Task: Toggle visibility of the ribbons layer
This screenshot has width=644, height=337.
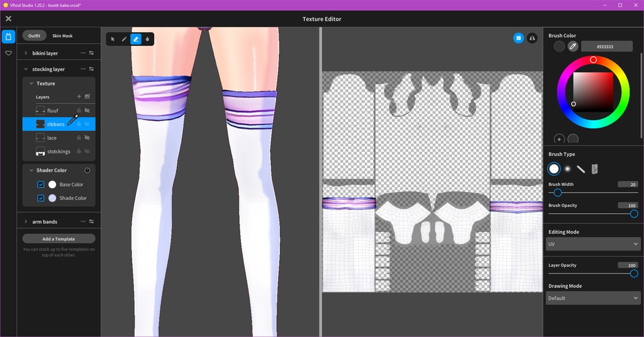Action: pyautogui.click(x=87, y=124)
